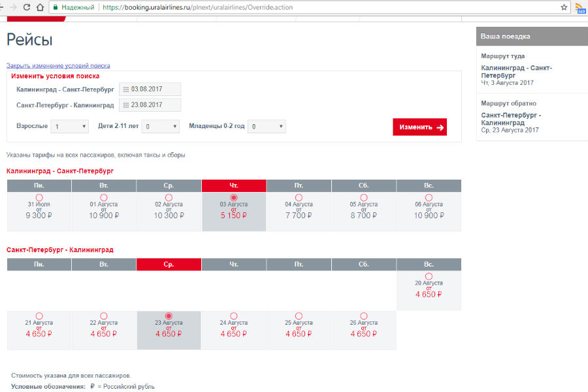
Task: Click the Чт. column header for outbound flights
Action: [234, 186]
